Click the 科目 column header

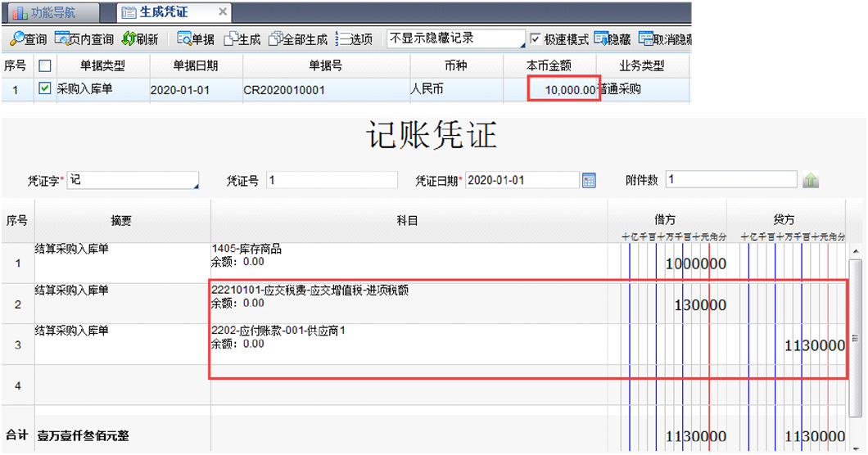tap(409, 221)
